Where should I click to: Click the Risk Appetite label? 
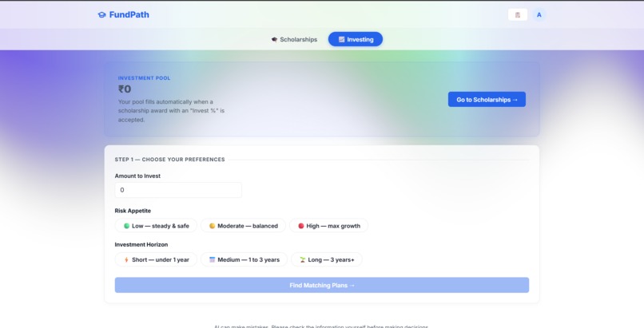pos(133,211)
